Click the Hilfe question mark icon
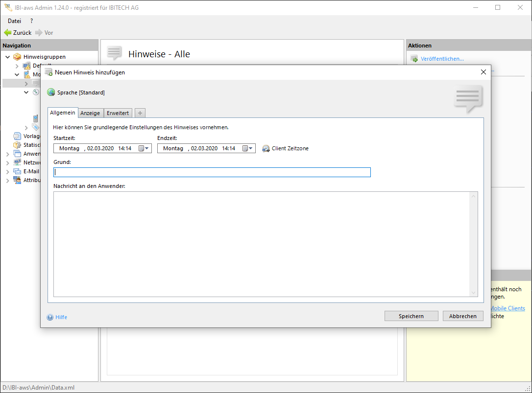The image size is (532, 393). click(x=50, y=317)
